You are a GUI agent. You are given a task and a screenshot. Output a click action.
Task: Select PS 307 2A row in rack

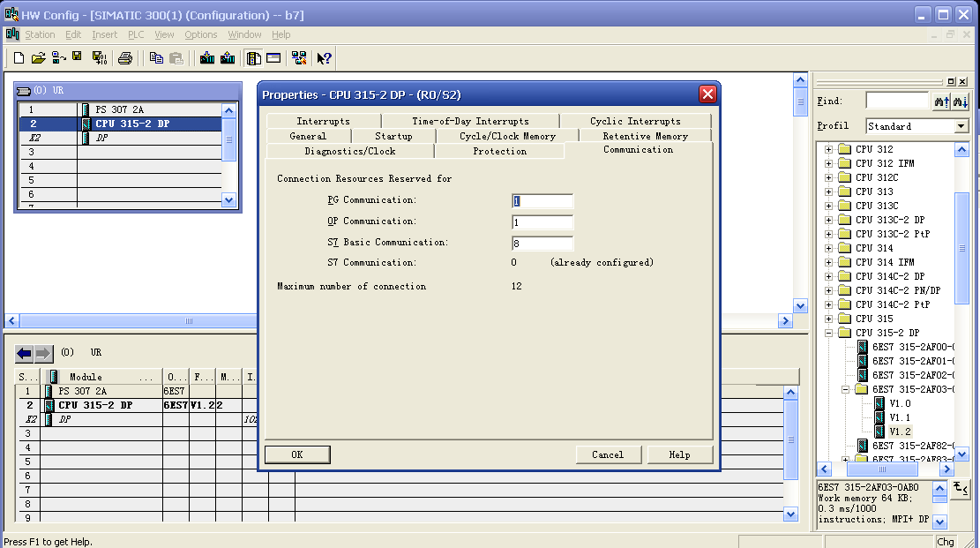coord(120,109)
